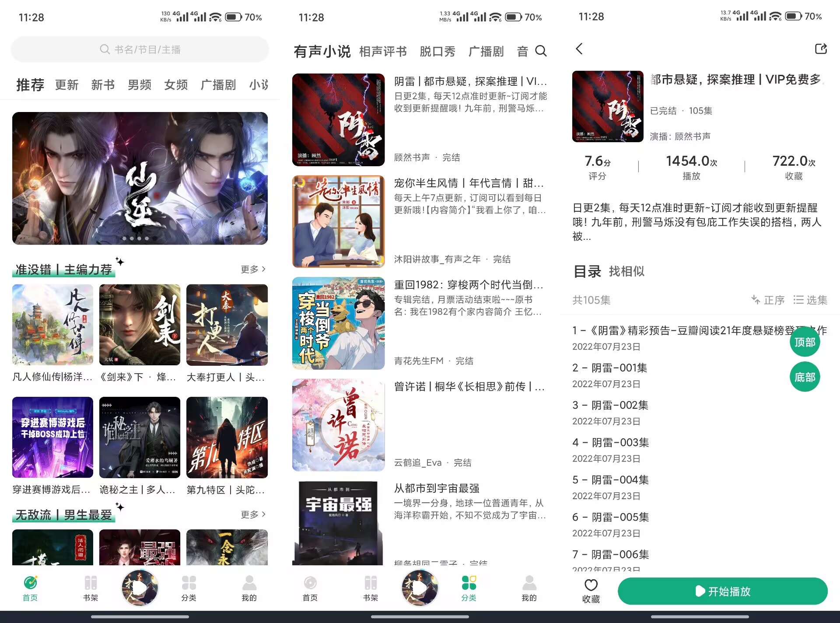Tap the share icon on the 阴雷 detail page

pyautogui.click(x=820, y=49)
